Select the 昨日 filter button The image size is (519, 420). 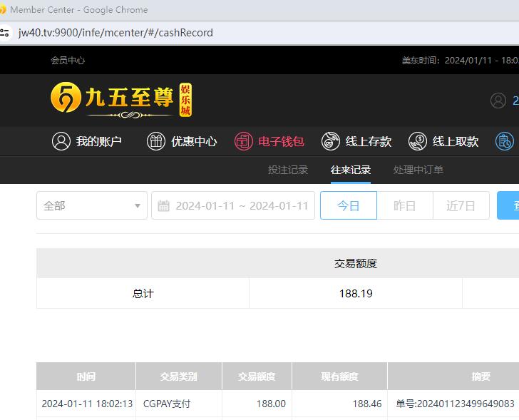pos(405,205)
